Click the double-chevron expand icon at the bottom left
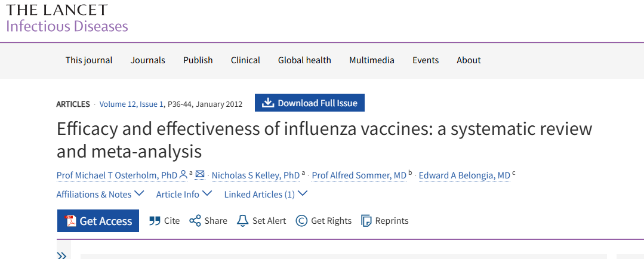Viewport: 644px width, 259px height. pyautogui.click(x=61, y=255)
